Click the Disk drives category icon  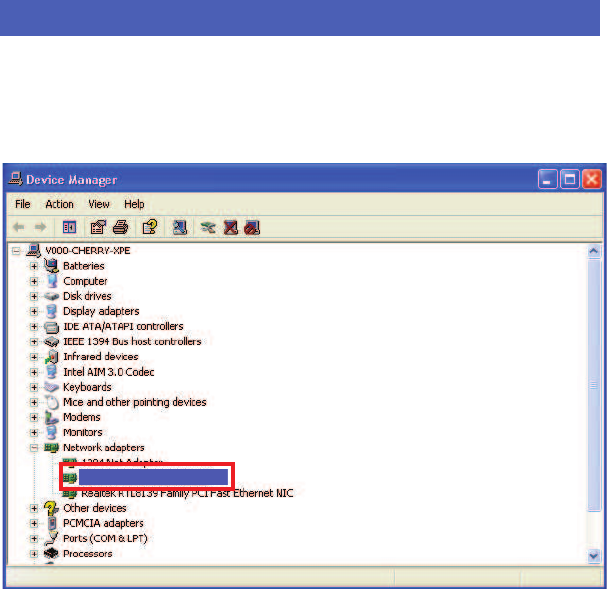tap(51, 296)
